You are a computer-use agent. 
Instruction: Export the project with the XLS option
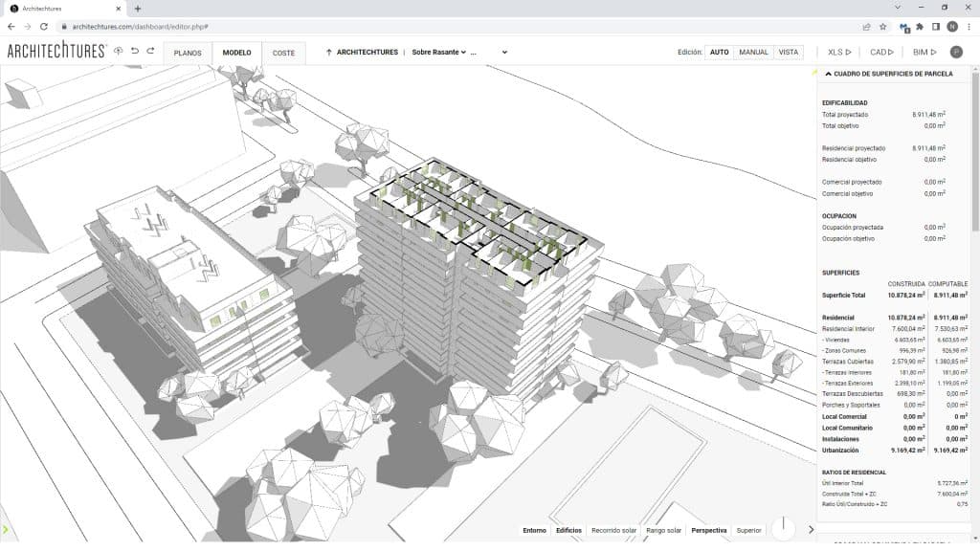point(838,53)
